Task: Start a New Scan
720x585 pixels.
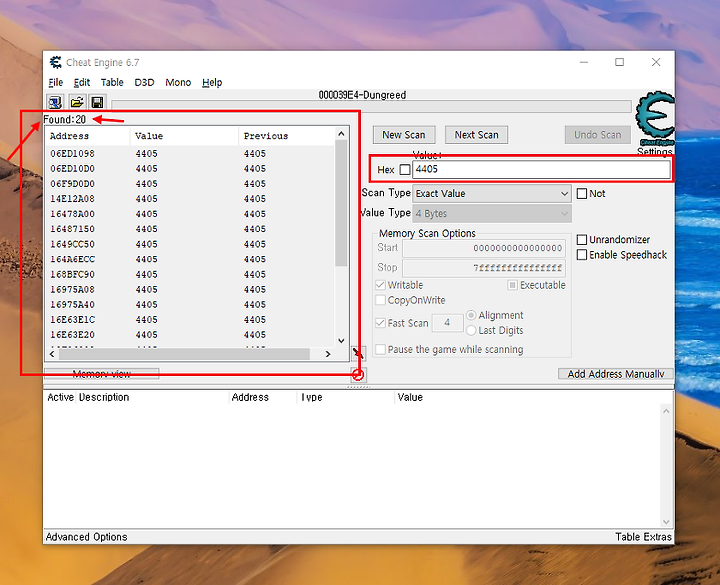Action: tap(404, 135)
